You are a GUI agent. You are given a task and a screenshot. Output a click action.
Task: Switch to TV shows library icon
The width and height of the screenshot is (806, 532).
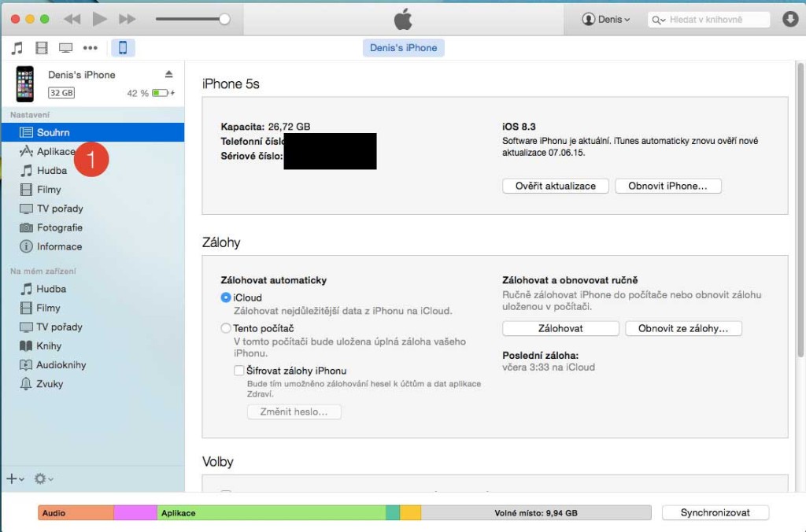66,48
